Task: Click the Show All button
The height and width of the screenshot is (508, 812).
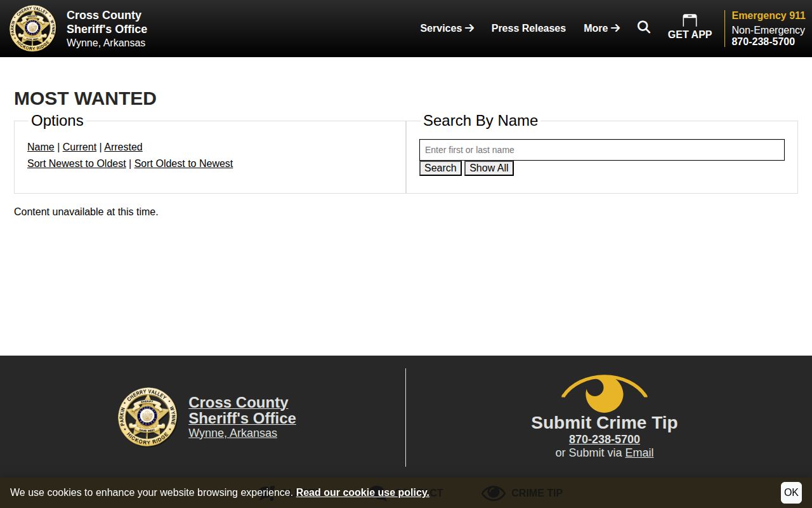Action: 489,168
